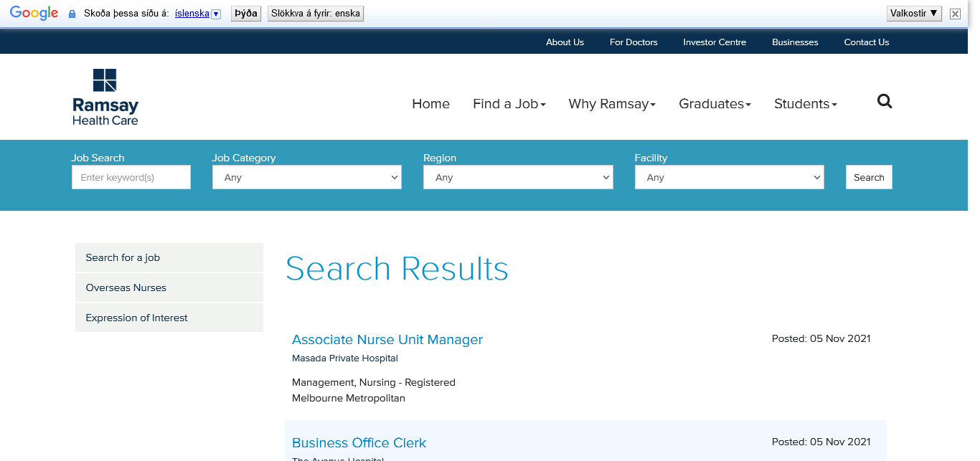The height and width of the screenshot is (461, 980).
Task: Select Overseas Nurses in the sidebar
Action: [x=126, y=287]
